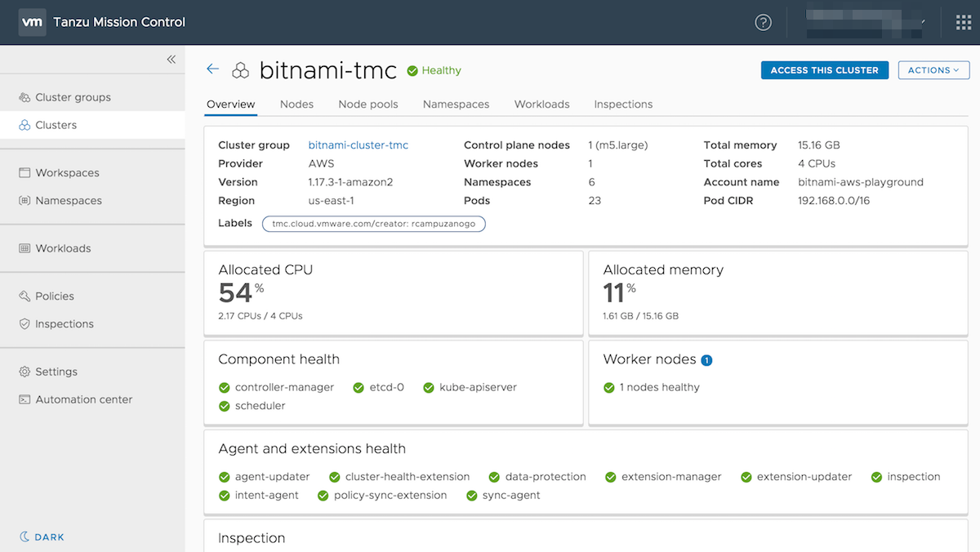Open Cluster groups from the sidebar
Screen dimensions: 980x552
point(73,97)
